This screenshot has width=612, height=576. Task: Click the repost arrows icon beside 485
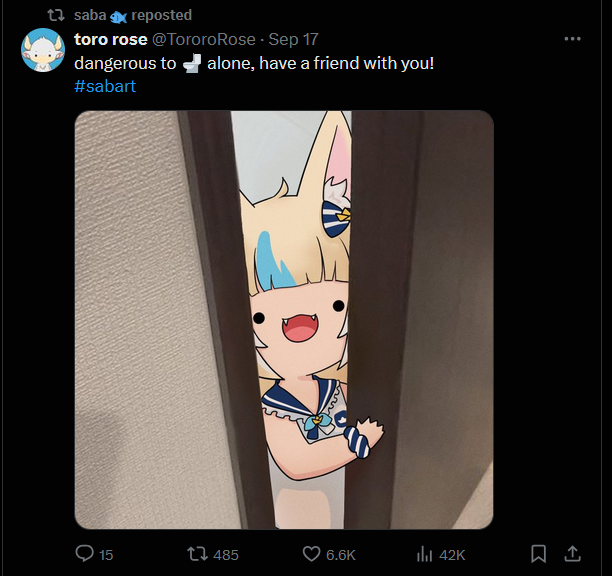tap(197, 554)
